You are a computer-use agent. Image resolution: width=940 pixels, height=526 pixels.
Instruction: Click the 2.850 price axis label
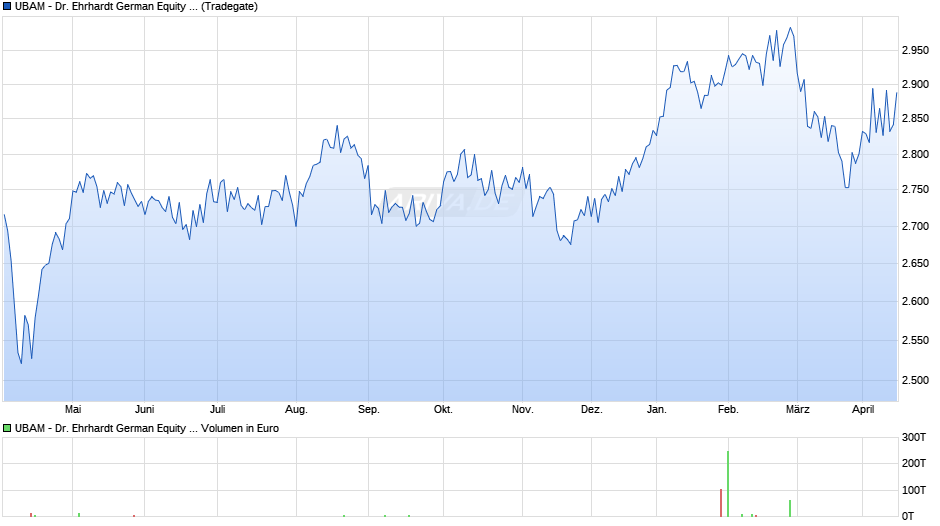tap(915, 119)
